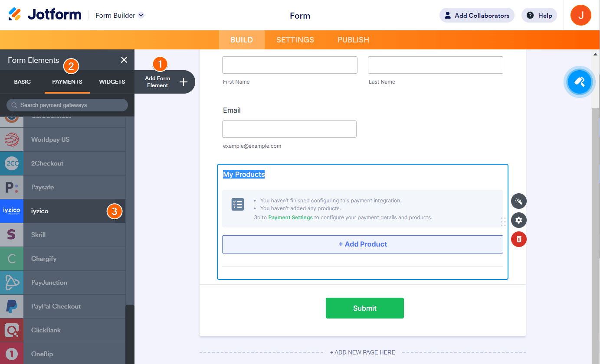The height and width of the screenshot is (364, 600).
Task: Click the payment gateways list scrollbar
Action: click(x=130, y=334)
